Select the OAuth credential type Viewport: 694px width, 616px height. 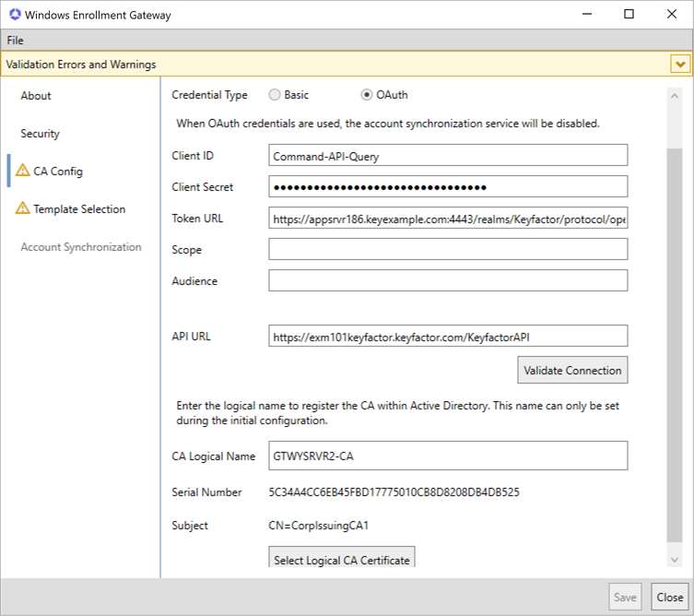click(367, 95)
